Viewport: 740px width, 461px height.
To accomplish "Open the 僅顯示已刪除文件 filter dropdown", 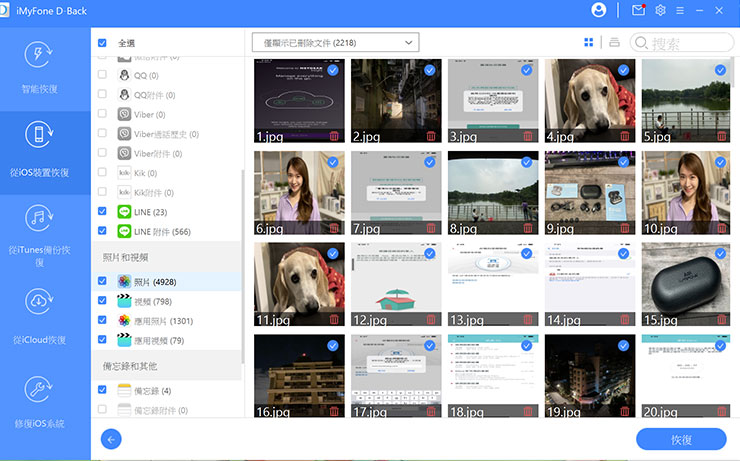I will tap(336, 43).
